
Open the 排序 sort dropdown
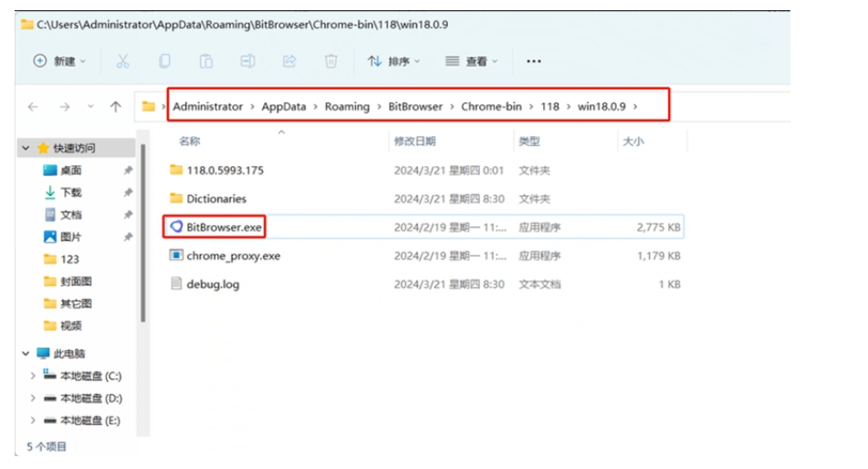[393, 61]
